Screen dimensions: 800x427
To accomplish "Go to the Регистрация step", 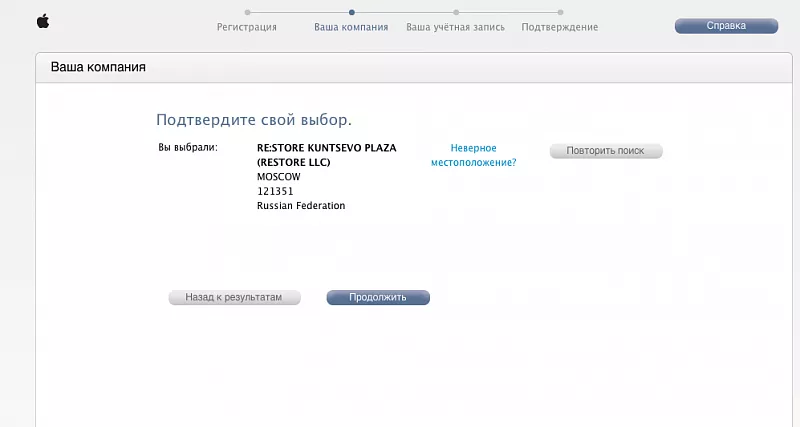I will 247,27.
